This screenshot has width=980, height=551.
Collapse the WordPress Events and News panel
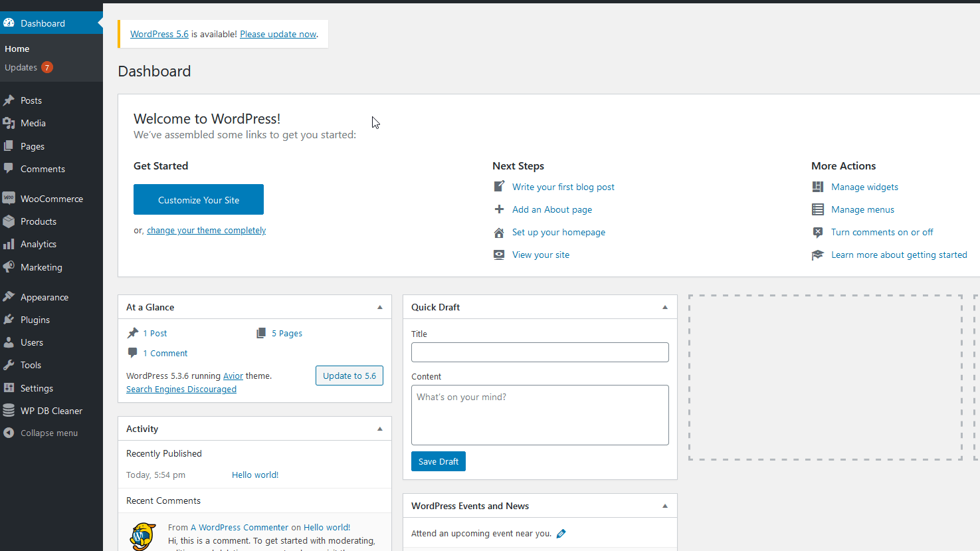coord(665,506)
